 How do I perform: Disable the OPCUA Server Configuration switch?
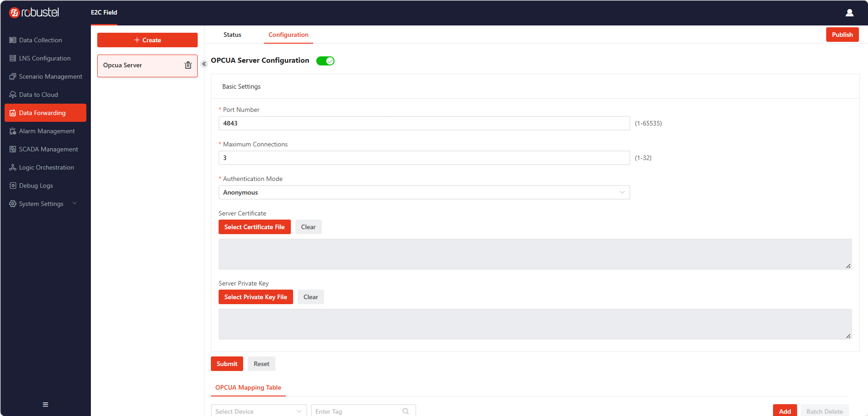tap(325, 61)
